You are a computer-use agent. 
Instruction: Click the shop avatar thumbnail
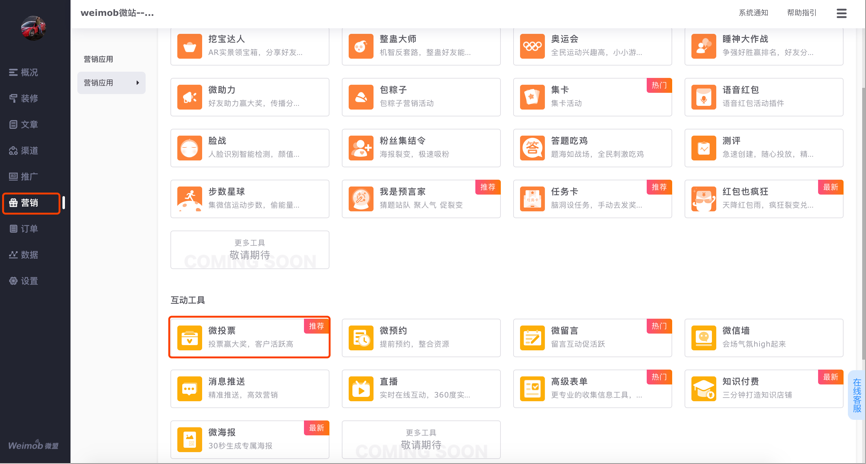pyautogui.click(x=33, y=27)
